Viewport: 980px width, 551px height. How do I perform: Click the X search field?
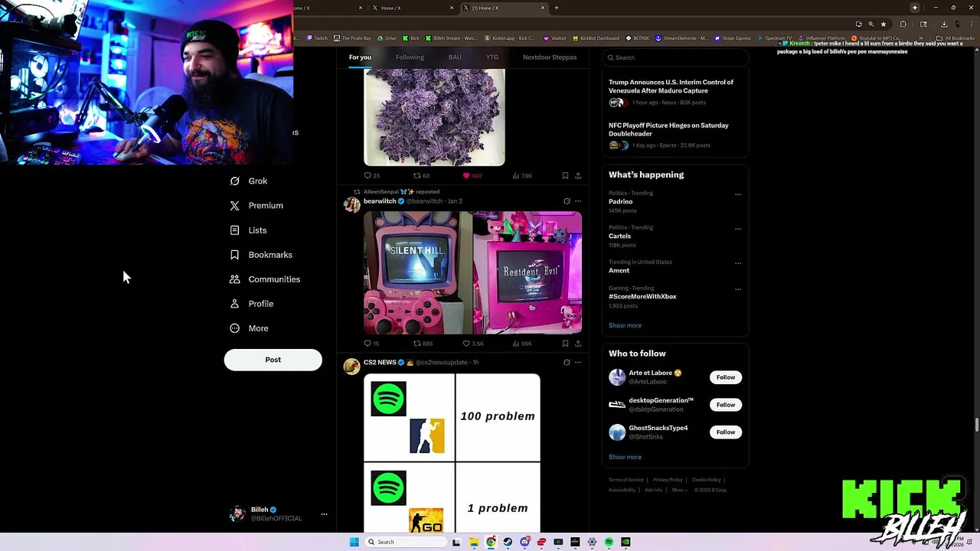pos(675,57)
